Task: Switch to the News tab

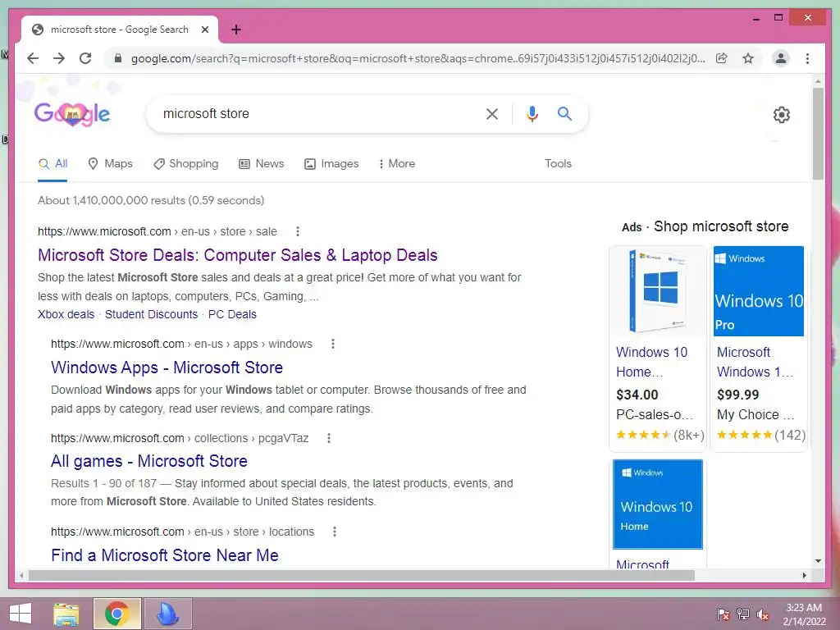Action: click(x=262, y=164)
